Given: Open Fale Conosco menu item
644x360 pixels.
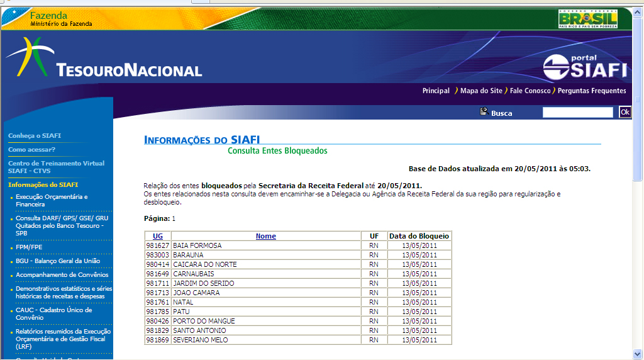Looking at the screenshot, I should coord(530,91).
